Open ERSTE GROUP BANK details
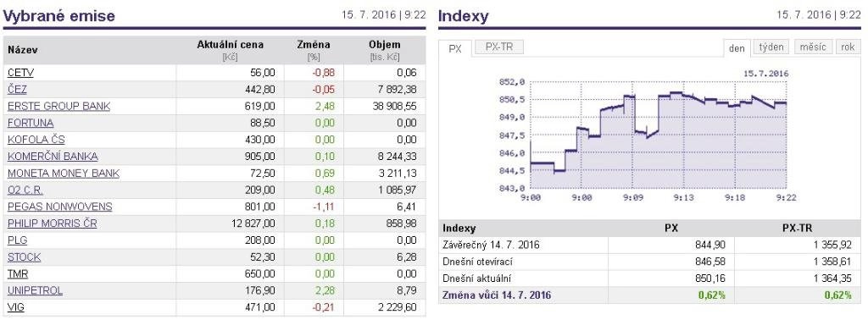 point(58,106)
